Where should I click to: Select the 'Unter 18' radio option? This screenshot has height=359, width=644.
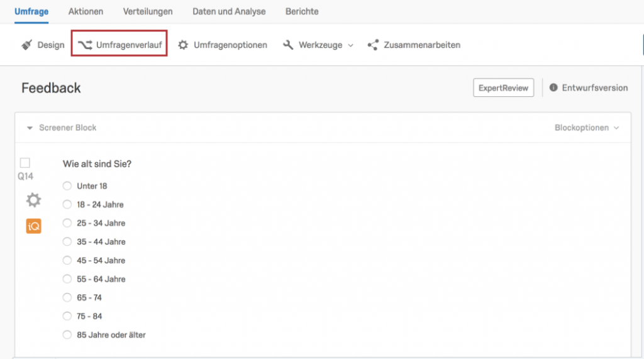[x=67, y=185]
